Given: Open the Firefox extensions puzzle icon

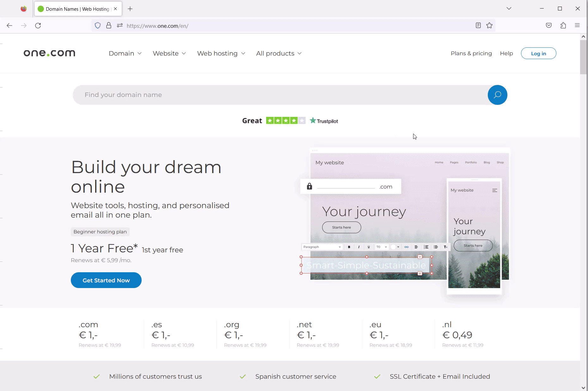Looking at the screenshot, I should [x=563, y=26].
